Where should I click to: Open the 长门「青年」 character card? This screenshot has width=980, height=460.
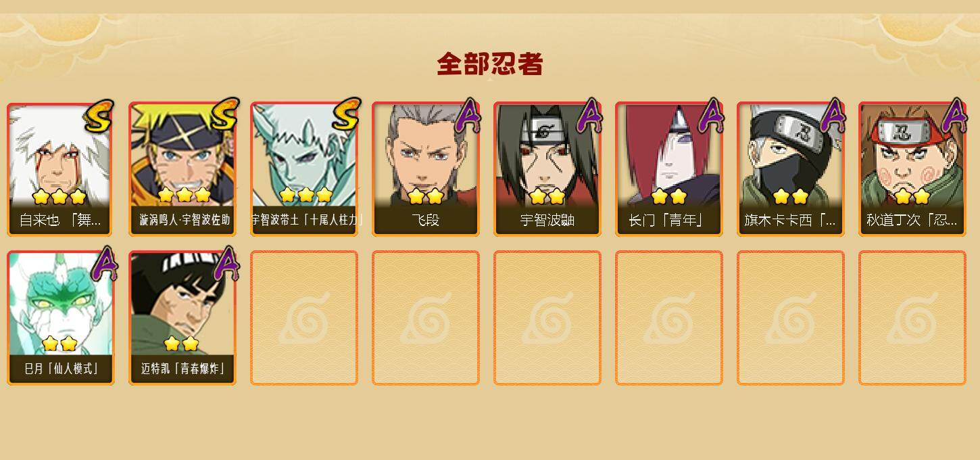point(669,169)
